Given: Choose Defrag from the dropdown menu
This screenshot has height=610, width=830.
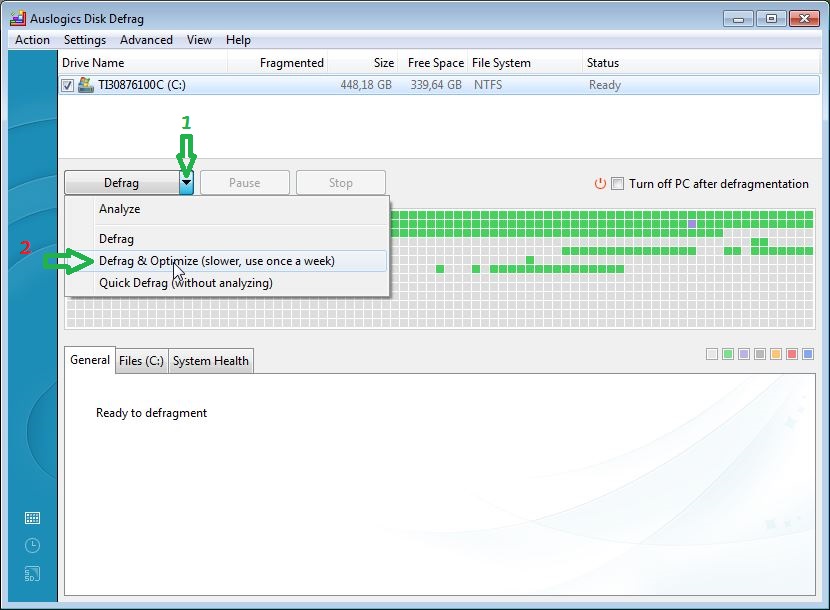Looking at the screenshot, I should tap(227, 239).
